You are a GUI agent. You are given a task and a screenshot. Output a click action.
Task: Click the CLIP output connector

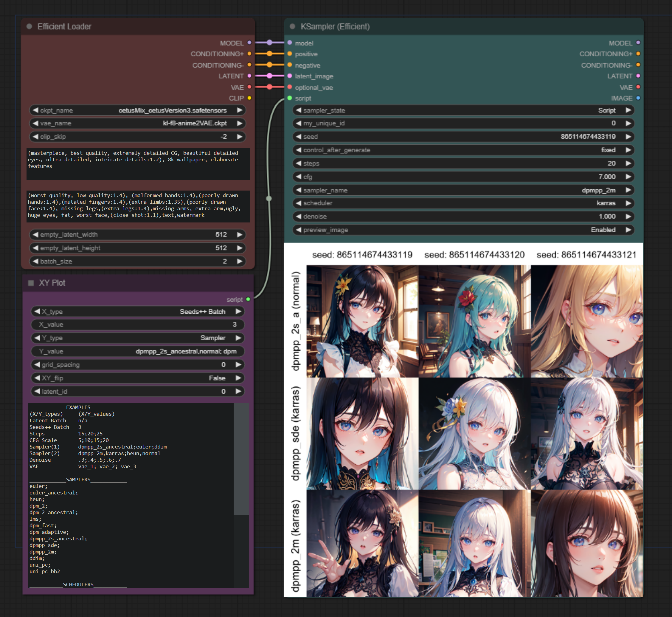249,98
